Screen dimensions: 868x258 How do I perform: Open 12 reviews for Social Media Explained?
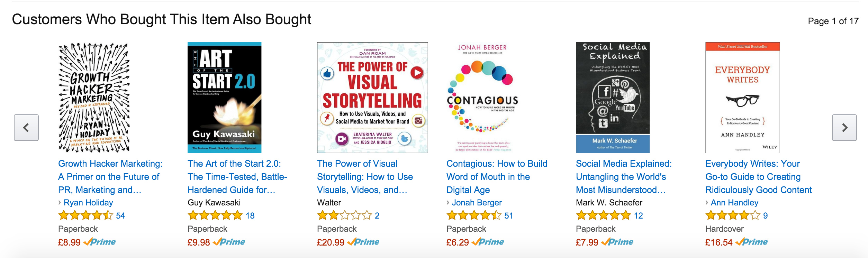pos(638,216)
